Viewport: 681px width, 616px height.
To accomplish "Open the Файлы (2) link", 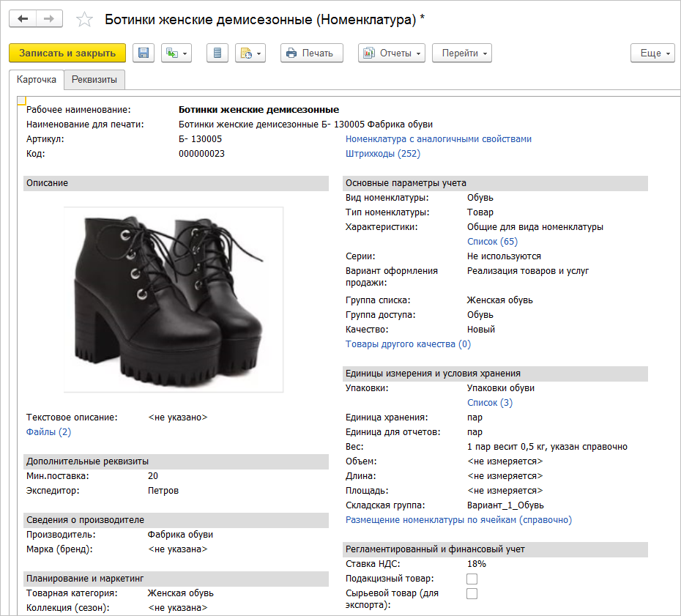I will point(48,432).
